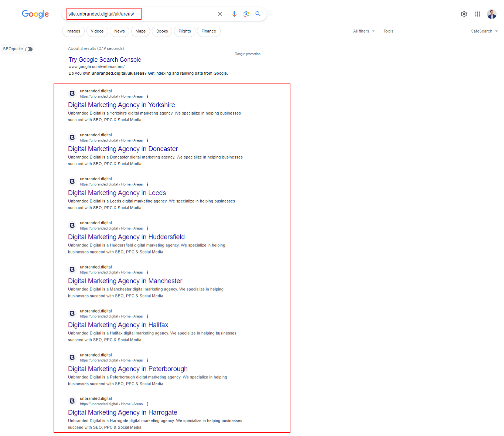Open Digital Marketing Agency in Leeds link
This screenshot has width=504, height=436.
click(117, 193)
